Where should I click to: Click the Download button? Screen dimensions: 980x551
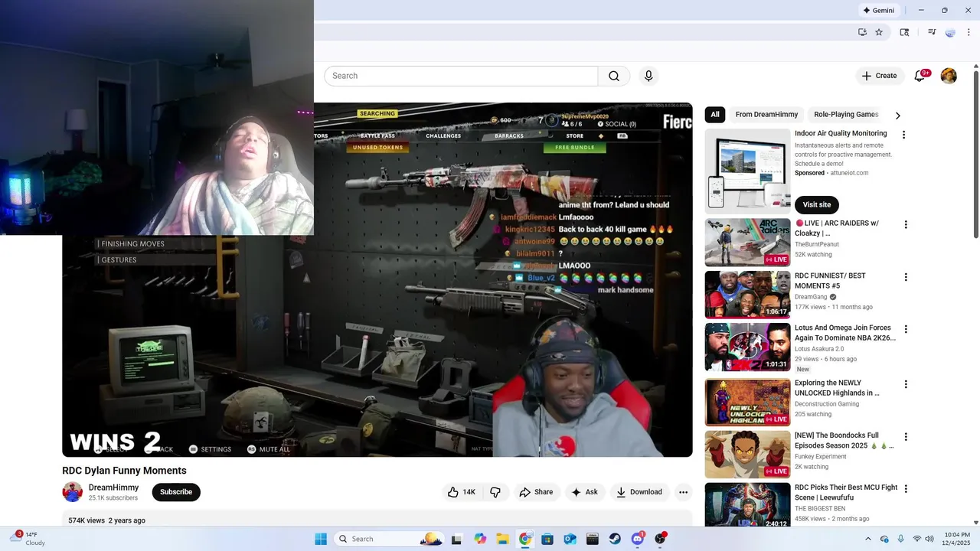(639, 492)
